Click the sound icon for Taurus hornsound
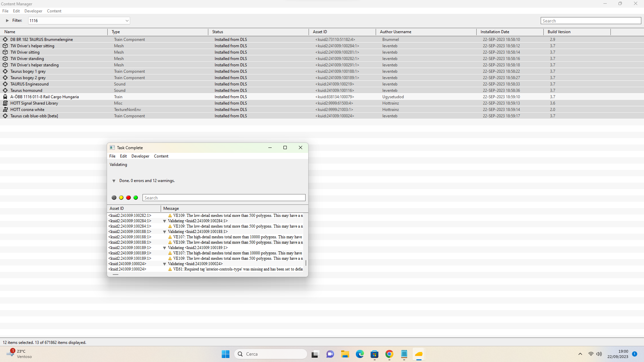This screenshot has height=362, width=644. 5,90
